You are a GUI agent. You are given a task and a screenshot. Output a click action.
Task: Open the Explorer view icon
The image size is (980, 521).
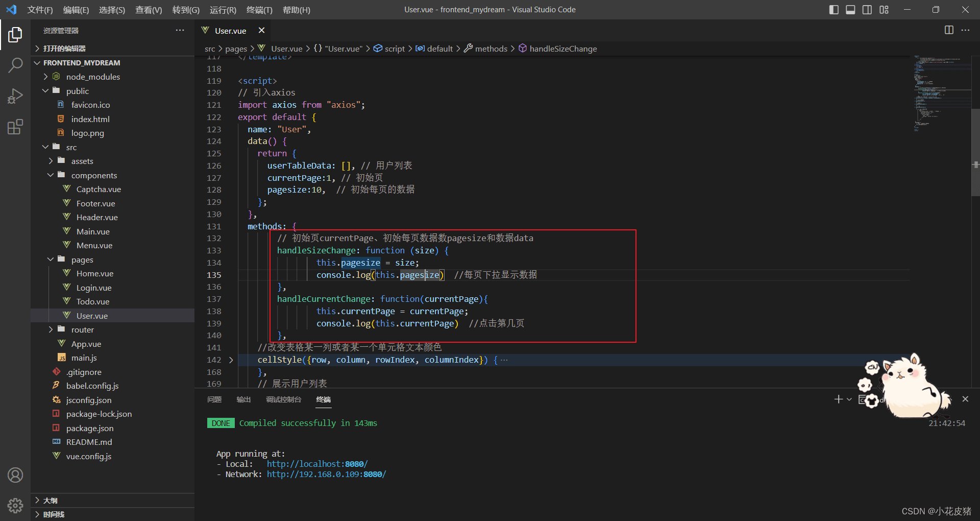15,35
